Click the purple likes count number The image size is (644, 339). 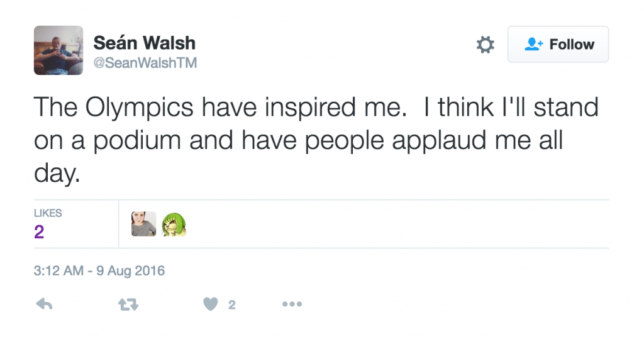click(x=39, y=232)
